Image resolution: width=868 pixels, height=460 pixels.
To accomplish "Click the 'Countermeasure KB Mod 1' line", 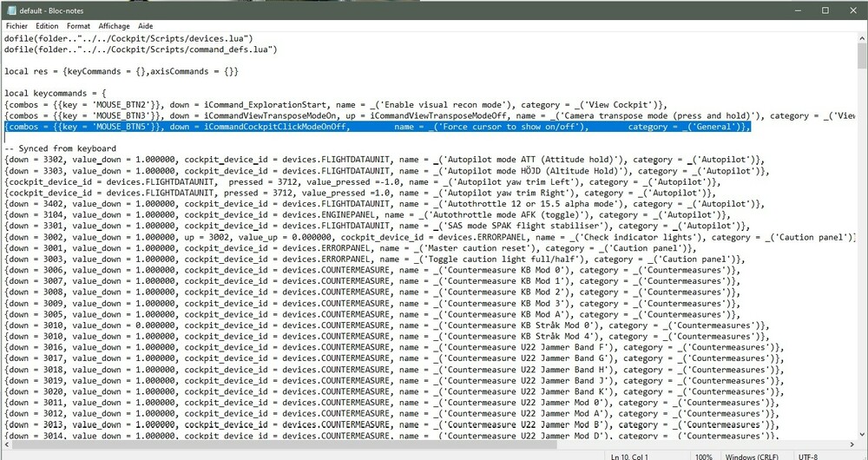I will [x=372, y=281].
